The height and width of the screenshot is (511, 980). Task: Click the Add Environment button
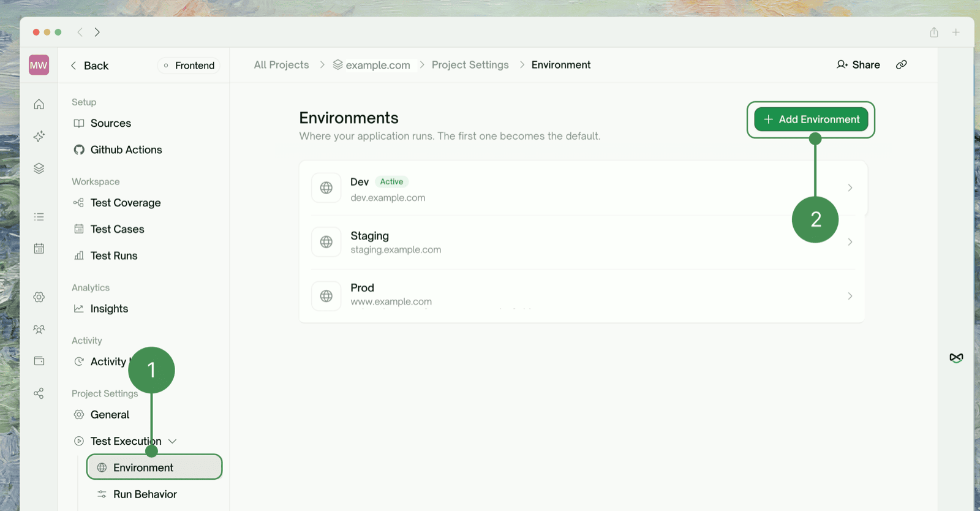[x=811, y=119]
